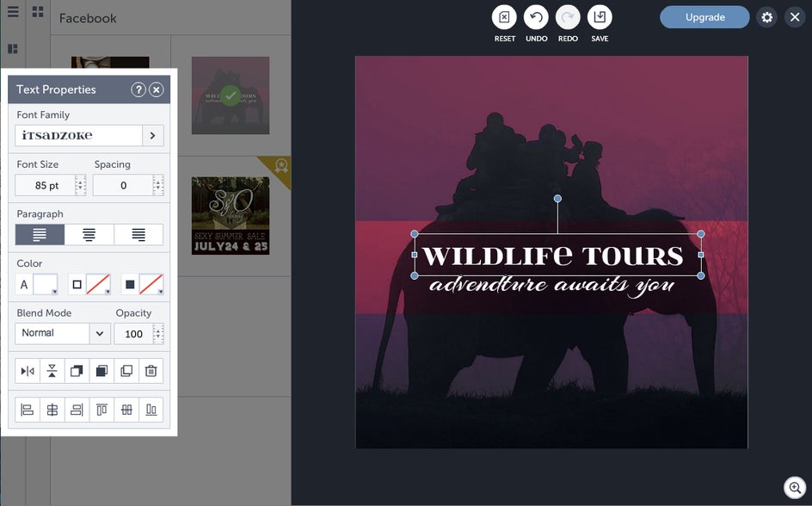Click the Save icon in top toolbar
This screenshot has width=812, height=506.
pyautogui.click(x=600, y=17)
